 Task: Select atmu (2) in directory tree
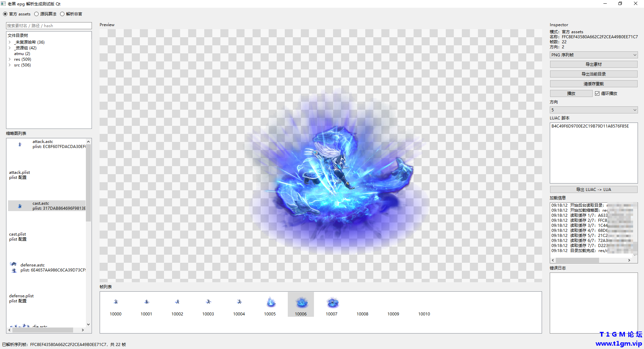[22, 54]
